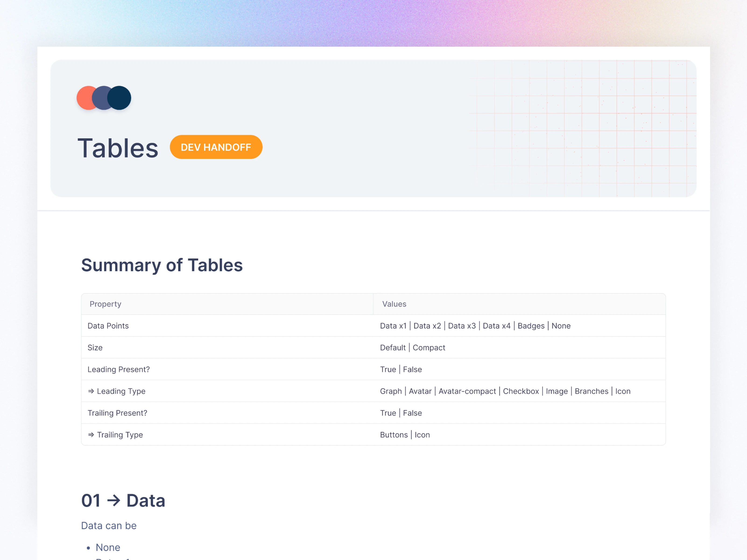Click the Values column header
The height and width of the screenshot is (560, 747).
(394, 304)
